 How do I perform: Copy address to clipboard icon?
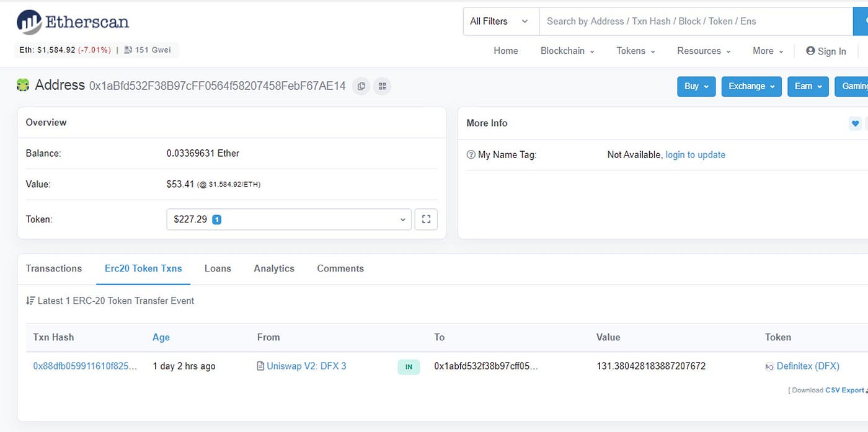pyautogui.click(x=361, y=86)
